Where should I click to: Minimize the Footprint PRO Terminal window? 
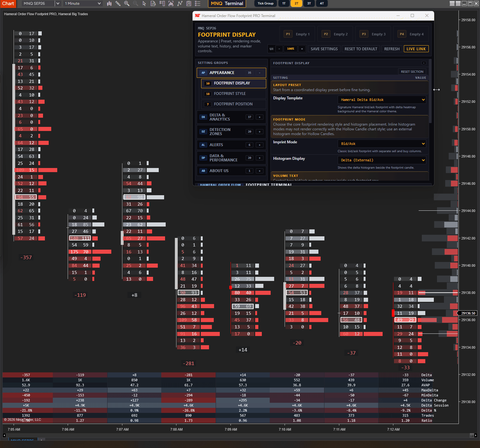click(x=398, y=16)
